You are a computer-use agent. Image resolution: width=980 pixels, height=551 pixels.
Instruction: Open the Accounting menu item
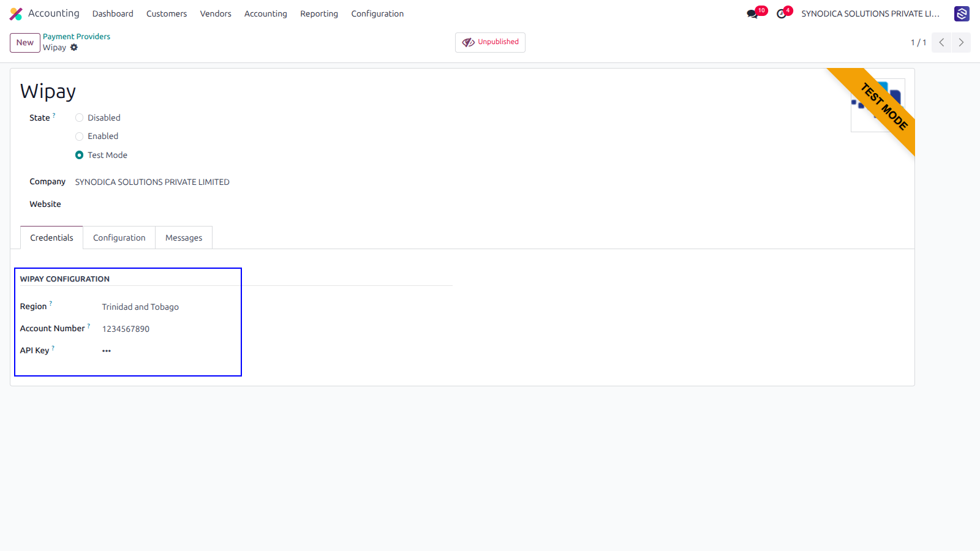[266, 13]
